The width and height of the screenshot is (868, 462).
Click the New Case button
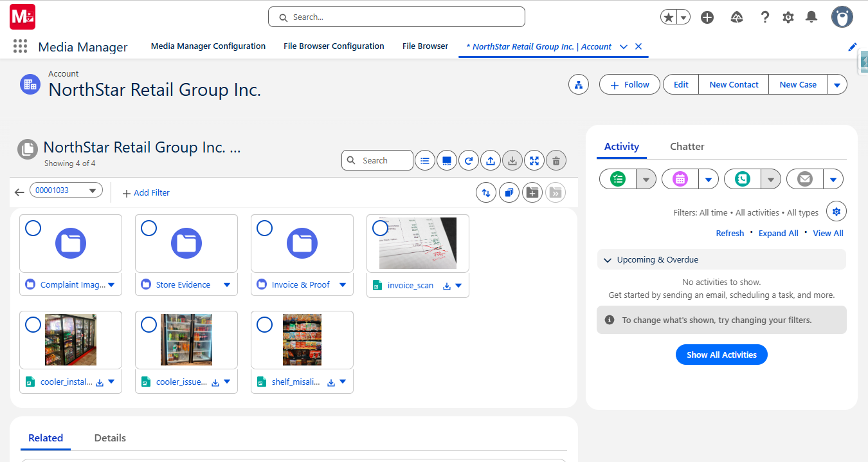click(798, 84)
